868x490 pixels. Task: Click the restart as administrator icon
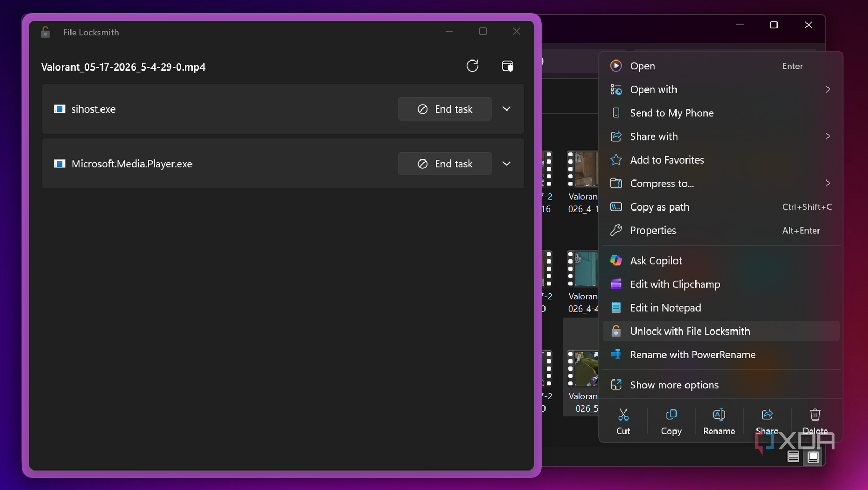(x=508, y=66)
